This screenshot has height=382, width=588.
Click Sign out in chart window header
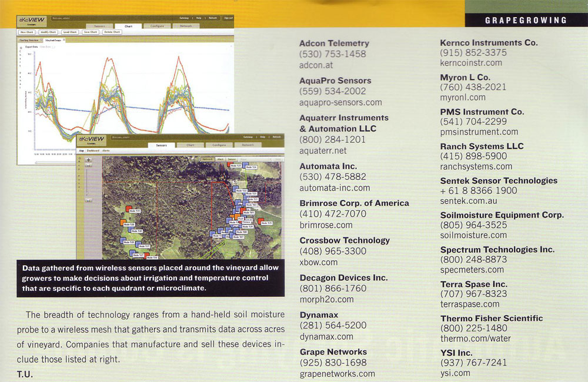tap(229, 18)
